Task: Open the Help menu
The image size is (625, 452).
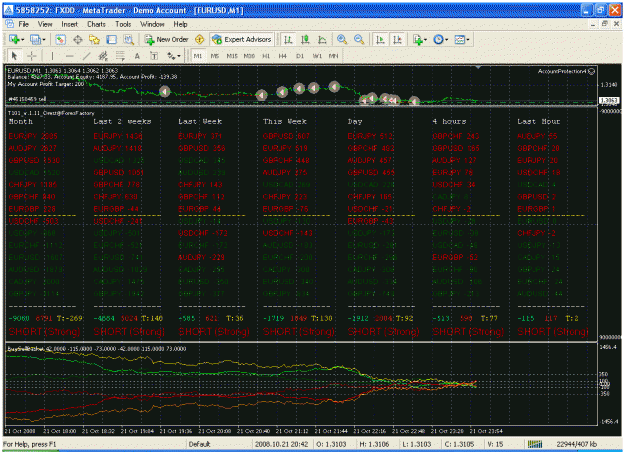Action: 180,24
